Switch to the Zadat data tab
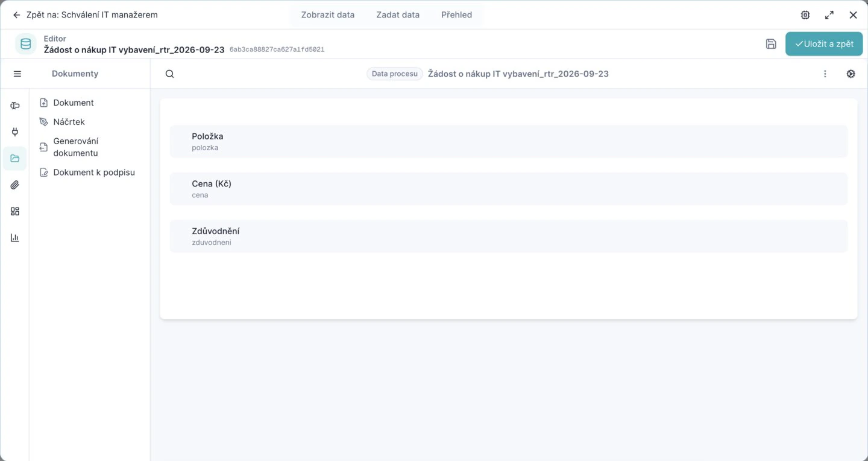The width and height of the screenshot is (868, 461). 398,14
